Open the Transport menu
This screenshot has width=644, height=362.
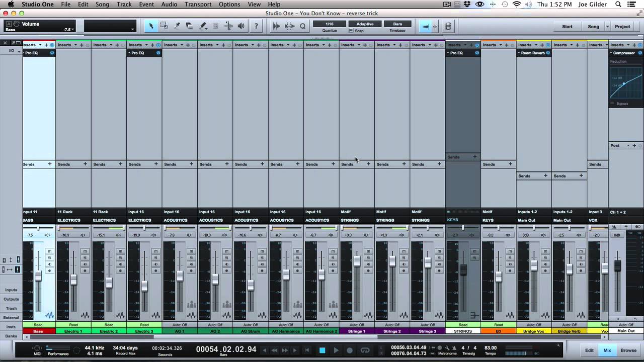(x=198, y=5)
